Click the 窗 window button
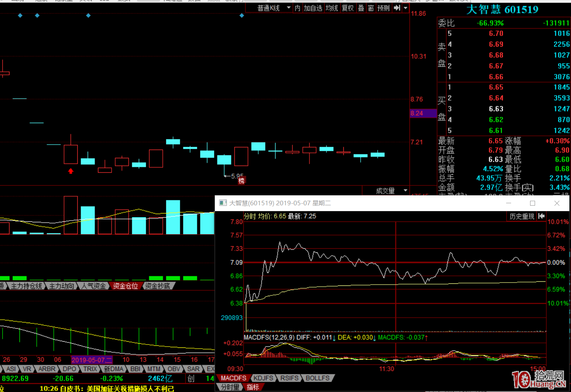This screenshot has height=392, width=571. pos(371,8)
